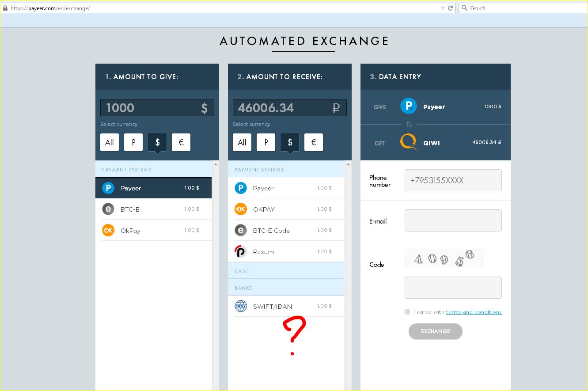Tick the terms and conditions checkbox
This screenshot has height=391, width=588.
click(407, 312)
